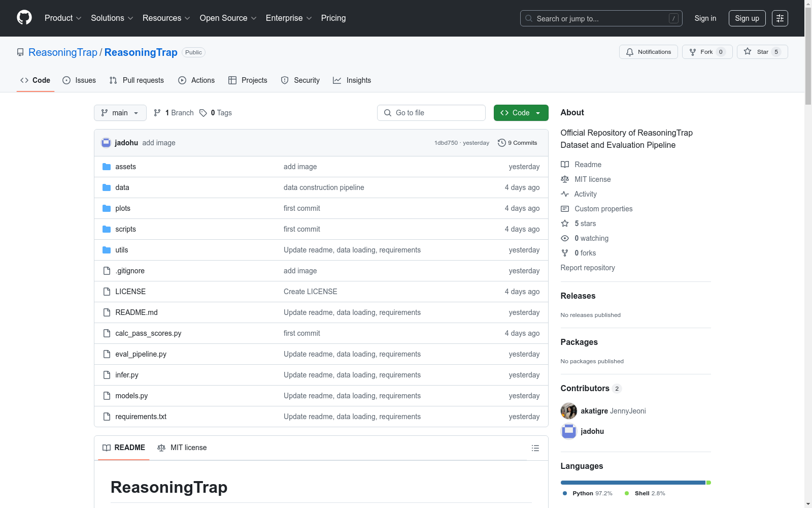This screenshot has height=508, width=812.
Task: Open the Pricing link
Action: click(x=333, y=18)
